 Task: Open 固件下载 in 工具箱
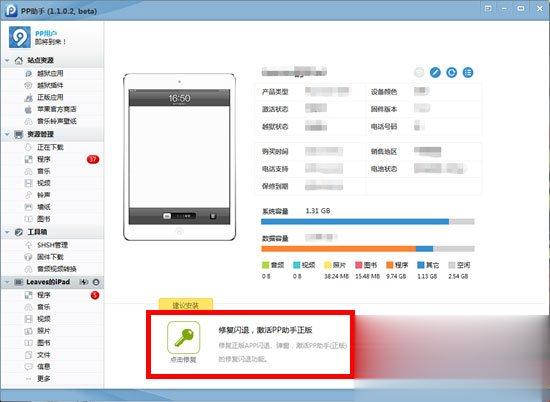[x=51, y=257]
